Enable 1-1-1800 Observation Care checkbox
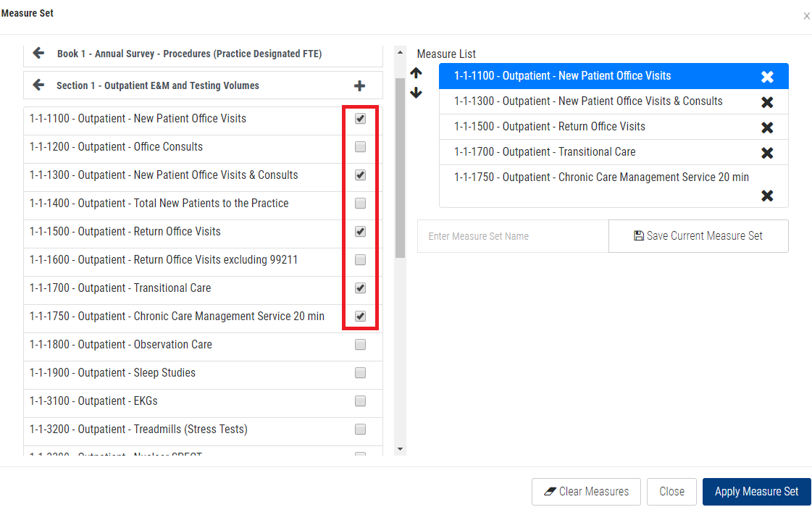 coord(360,345)
